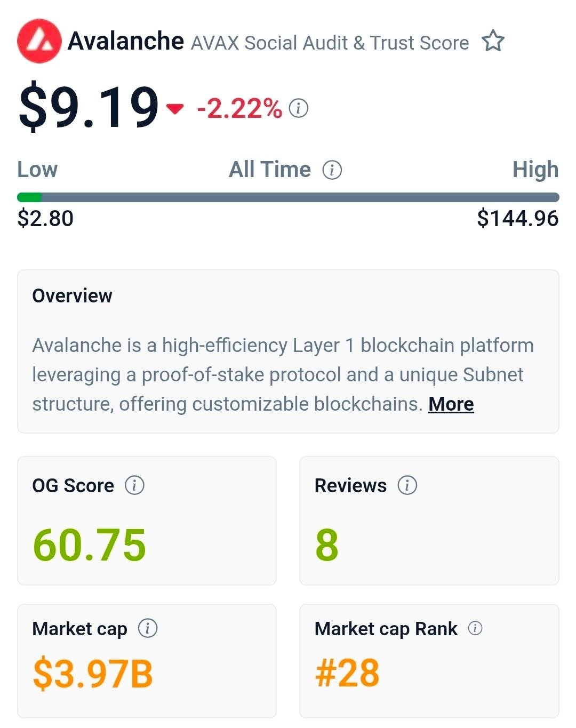Favorite Avalanche with the star icon
This screenshot has height=728, width=576.
coord(493,42)
